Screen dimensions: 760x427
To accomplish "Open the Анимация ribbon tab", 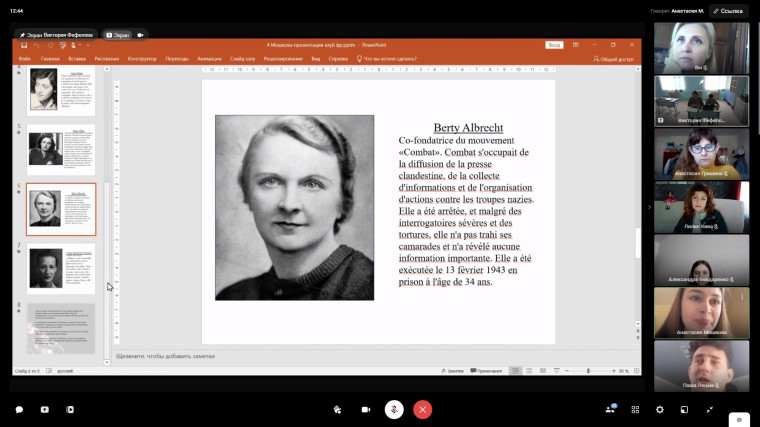I will pos(209,59).
